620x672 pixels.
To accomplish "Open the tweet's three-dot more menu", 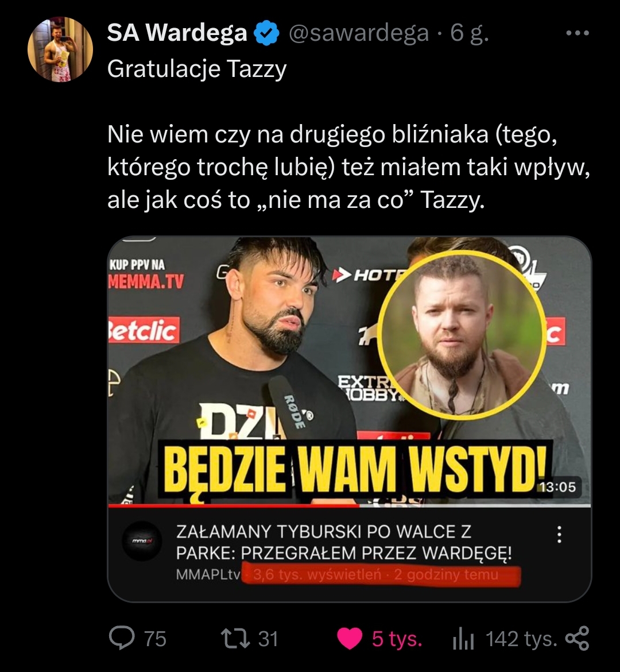I will click(x=577, y=33).
